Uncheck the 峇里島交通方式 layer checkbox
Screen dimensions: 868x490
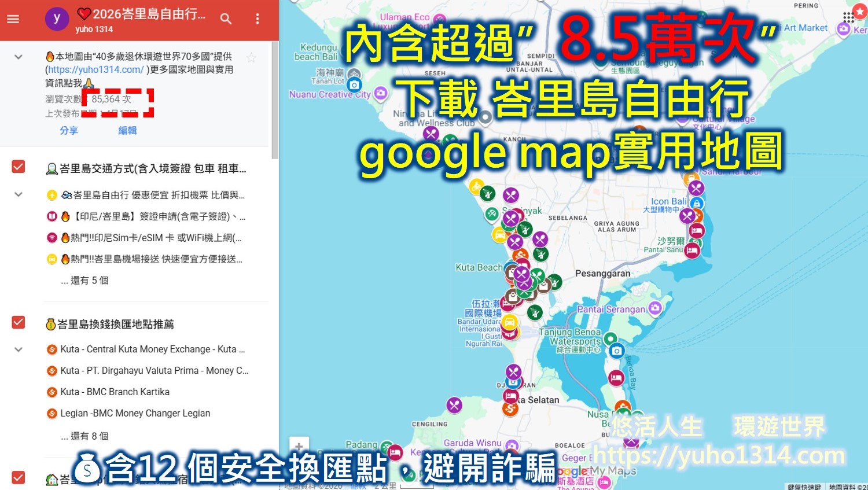click(19, 167)
